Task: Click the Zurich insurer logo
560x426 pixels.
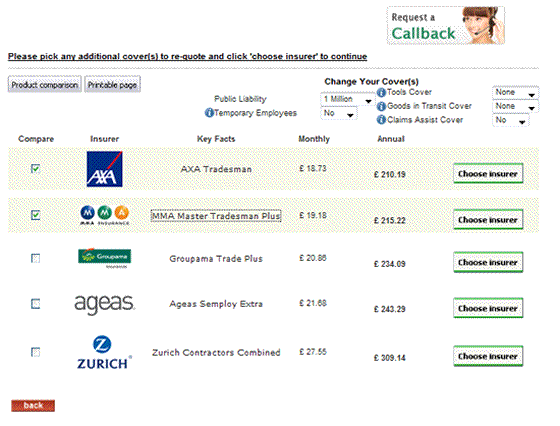Action: [x=104, y=352]
